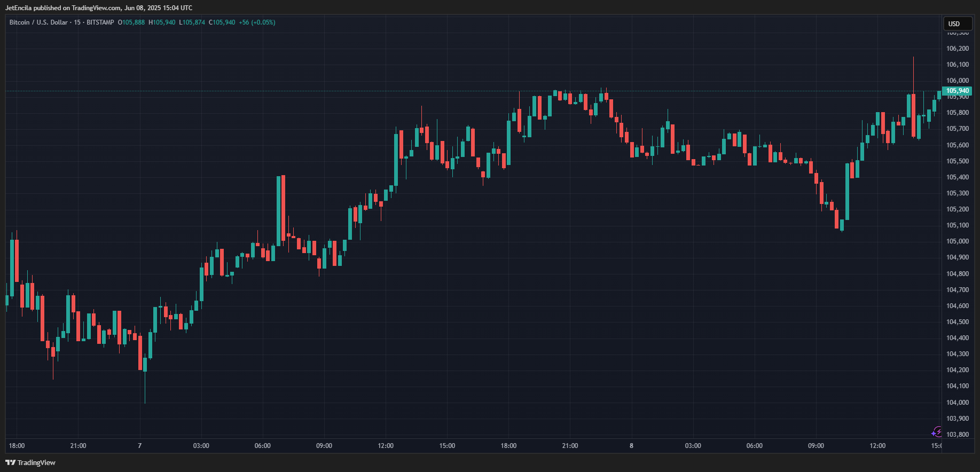Click the TradingView logo in the footer
The image size is (980, 472).
(x=30, y=462)
